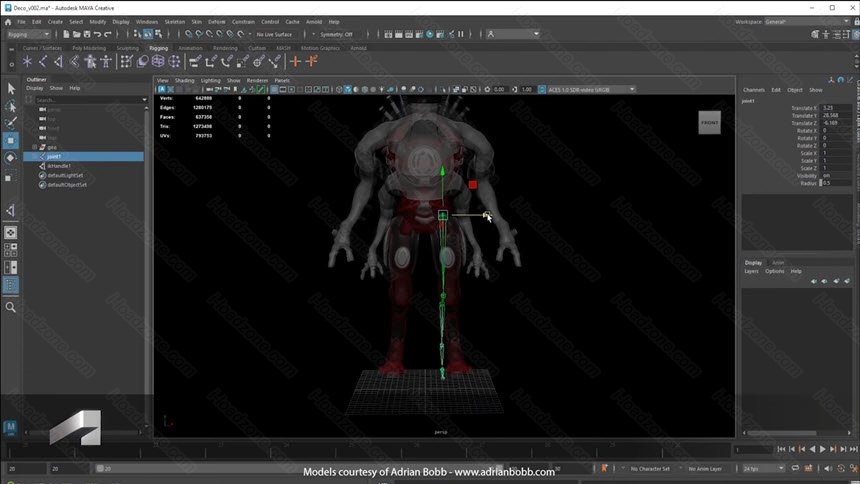Click the Set Key orange plus icon

click(x=295, y=61)
